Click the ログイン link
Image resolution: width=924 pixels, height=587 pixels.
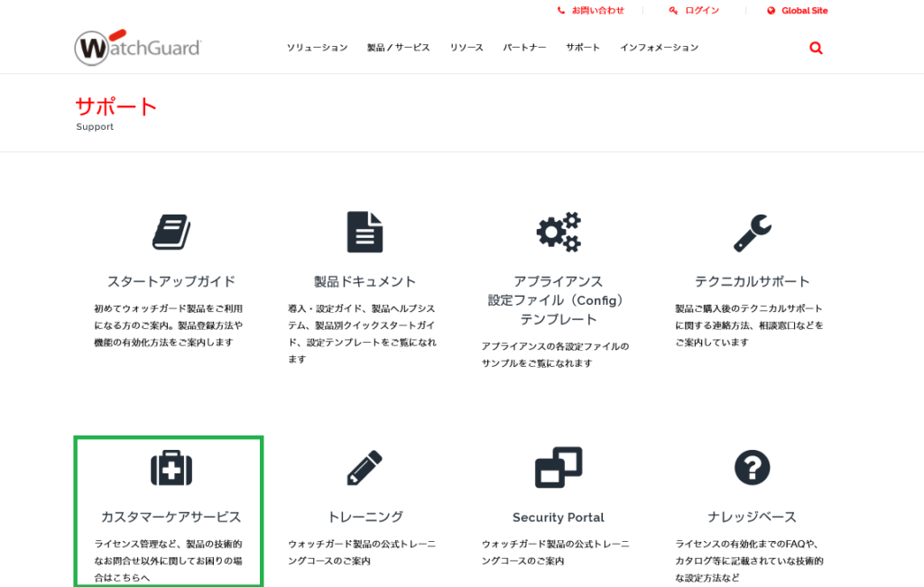coord(702,11)
